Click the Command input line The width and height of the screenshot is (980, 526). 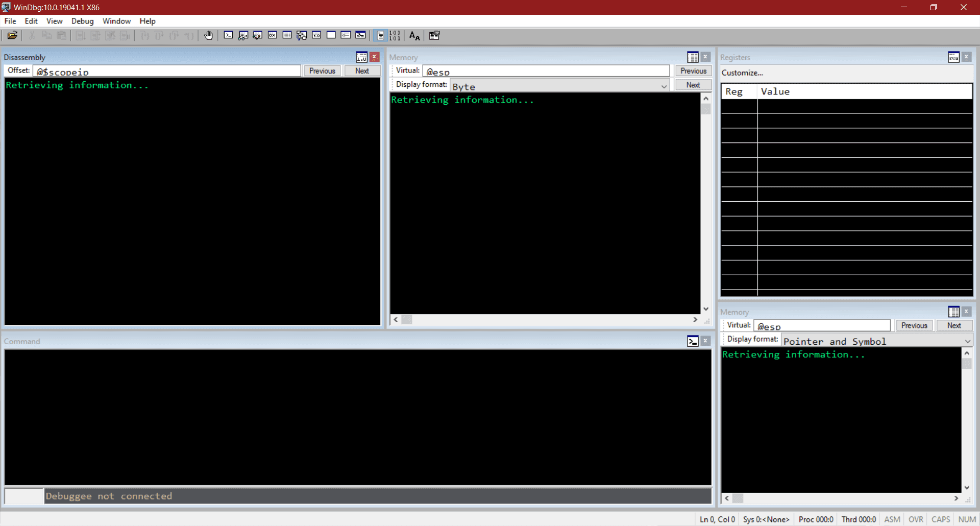[x=377, y=496]
